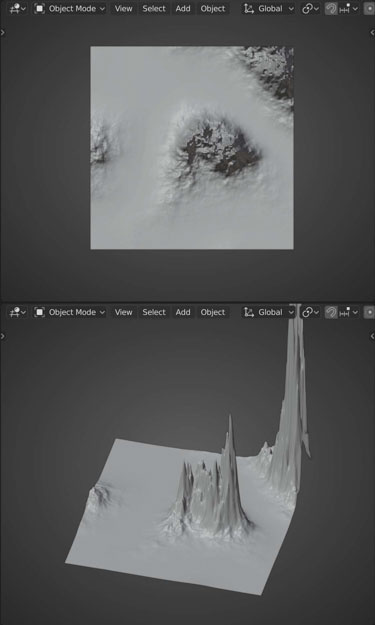Open pivot point dropdown in bottom viewport
The height and width of the screenshot is (625, 375).
click(310, 312)
